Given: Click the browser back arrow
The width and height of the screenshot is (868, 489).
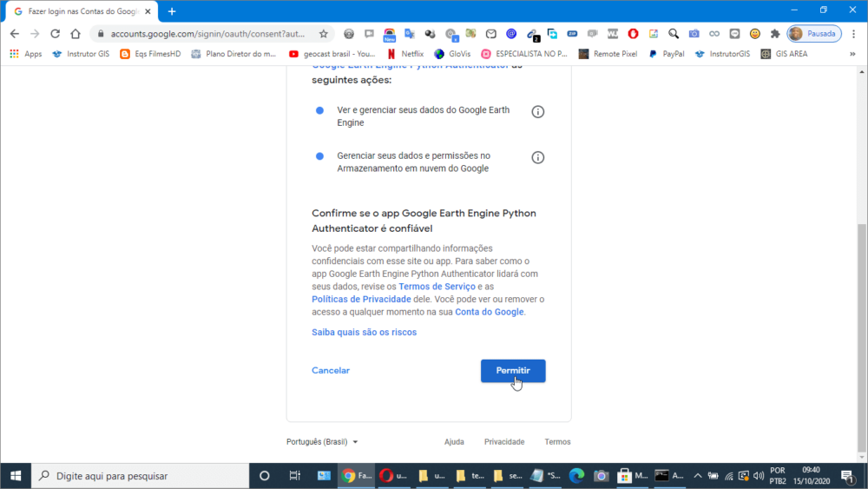Looking at the screenshot, I should click(15, 34).
